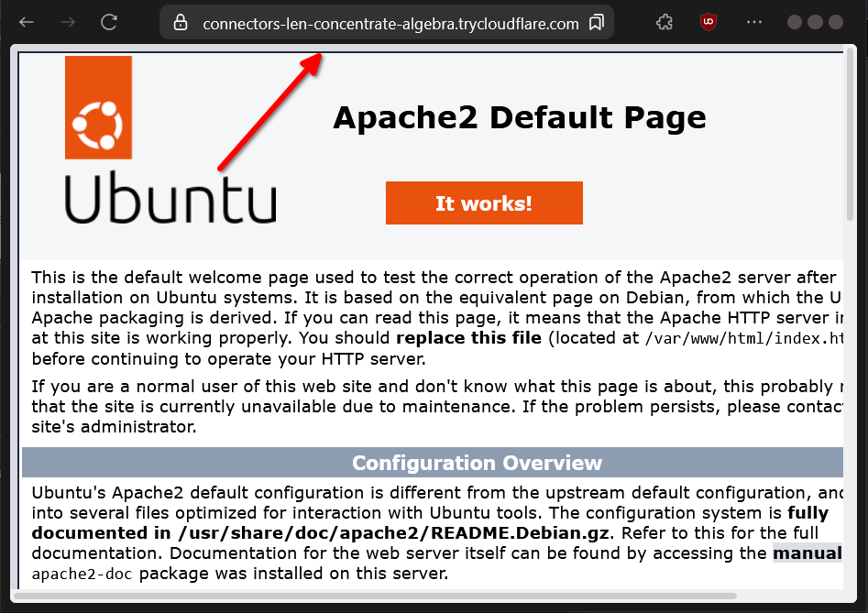Click the large "Ubuntu" wordmark text
Screen dimensions: 868x613
pos(170,197)
